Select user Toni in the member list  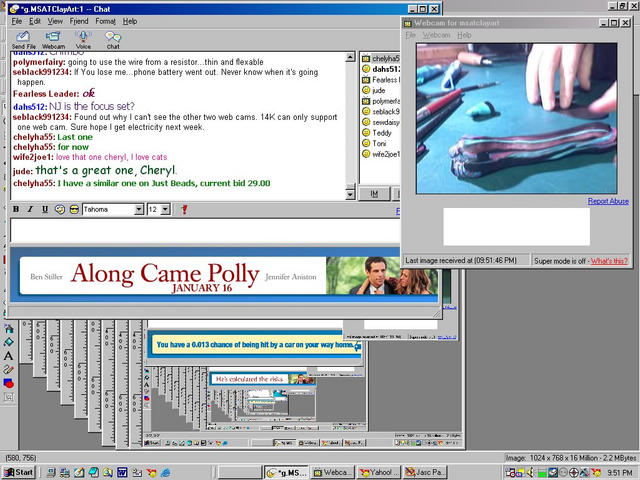[374, 143]
